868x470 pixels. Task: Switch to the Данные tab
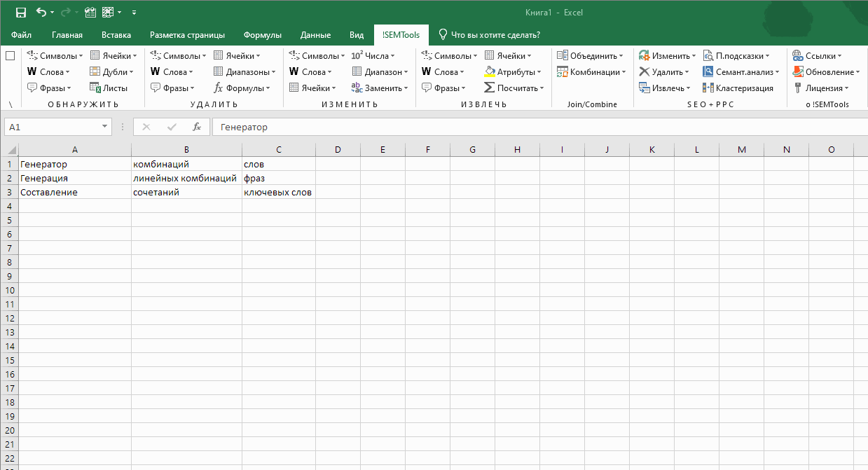click(315, 35)
